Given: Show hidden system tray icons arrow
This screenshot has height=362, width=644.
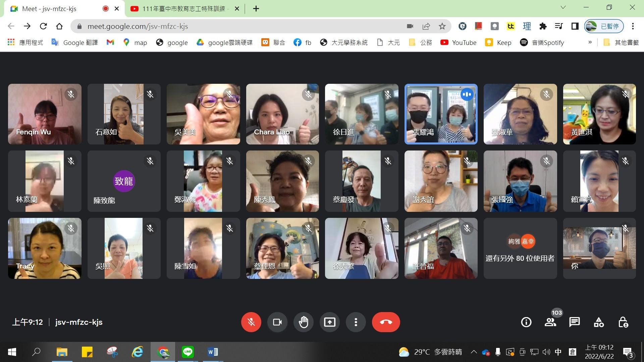Looking at the screenshot, I should pos(474,352).
